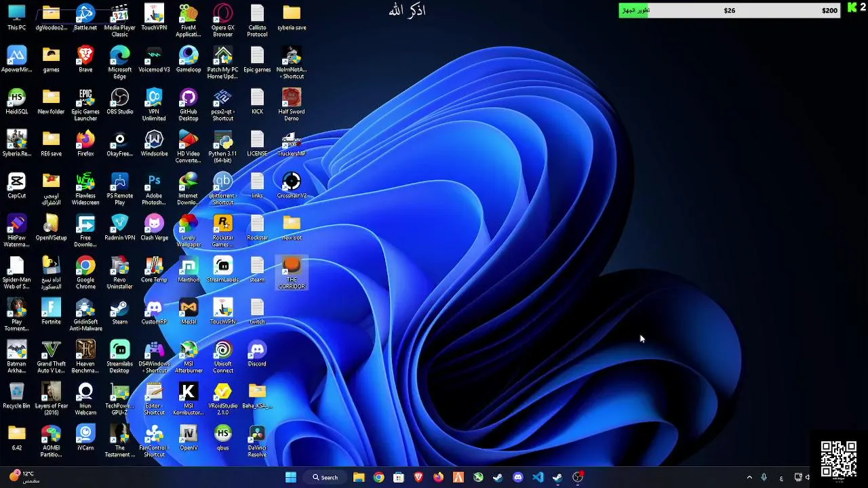Image resolution: width=868 pixels, height=488 pixels.
Task: Open the 'syberia save' folder
Action: (x=292, y=18)
